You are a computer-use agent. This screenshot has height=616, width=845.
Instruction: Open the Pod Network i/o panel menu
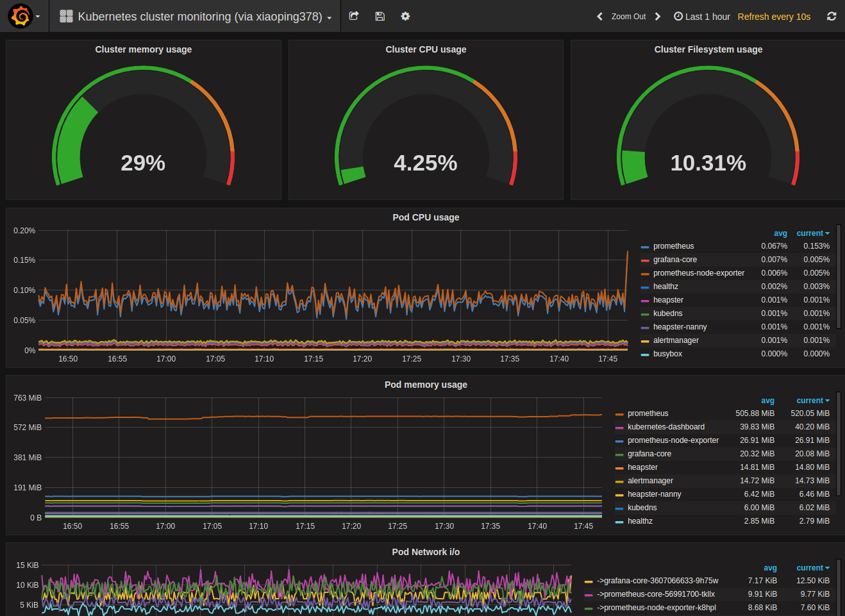coord(426,552)
